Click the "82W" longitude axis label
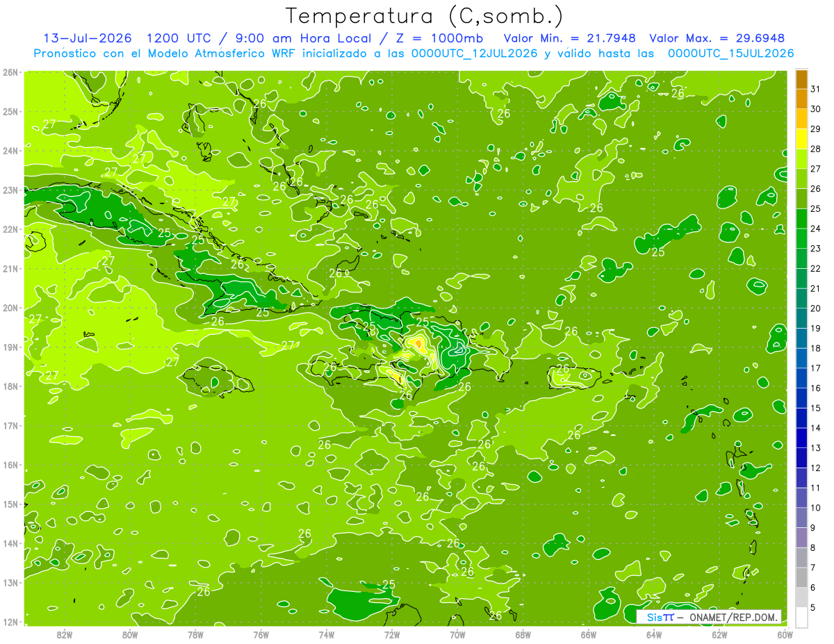 pos(65,634)
